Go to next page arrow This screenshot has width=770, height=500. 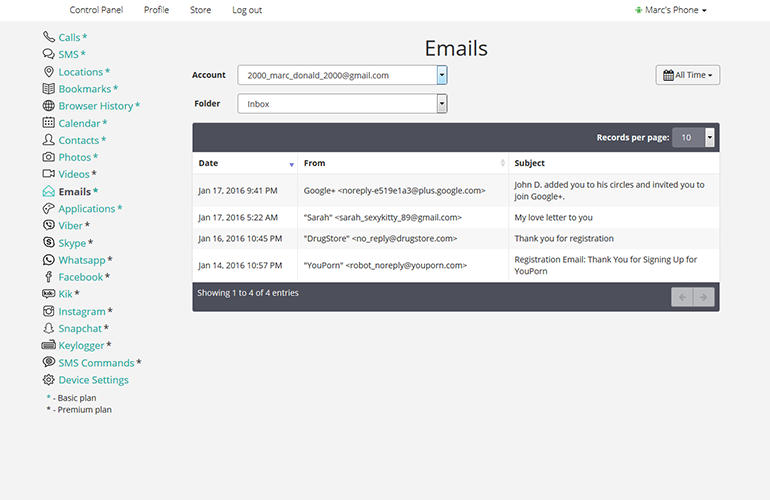coord(704,297)
